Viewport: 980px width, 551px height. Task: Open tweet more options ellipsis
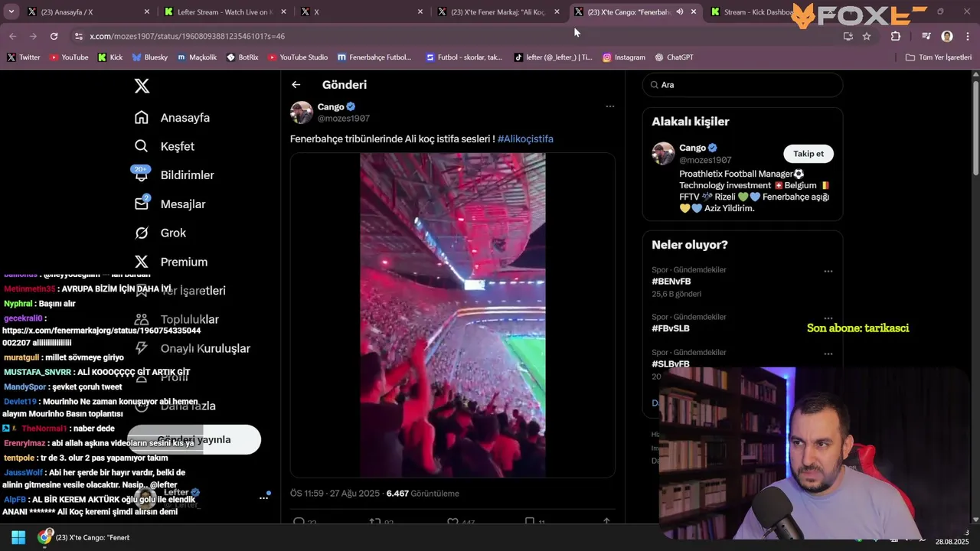coord(610,106)
